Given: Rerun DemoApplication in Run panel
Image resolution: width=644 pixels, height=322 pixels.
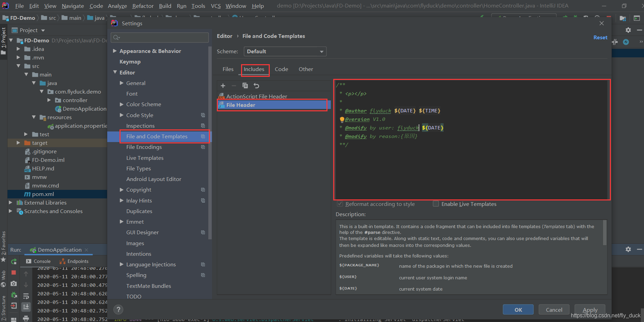Looking at the screenshot, I should coord(14,262).
